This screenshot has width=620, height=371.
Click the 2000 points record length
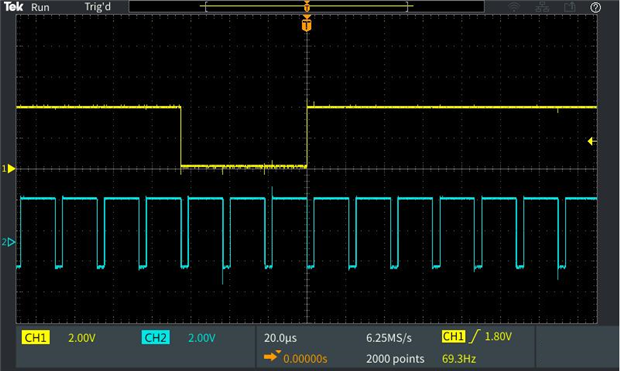coord(395,359)
